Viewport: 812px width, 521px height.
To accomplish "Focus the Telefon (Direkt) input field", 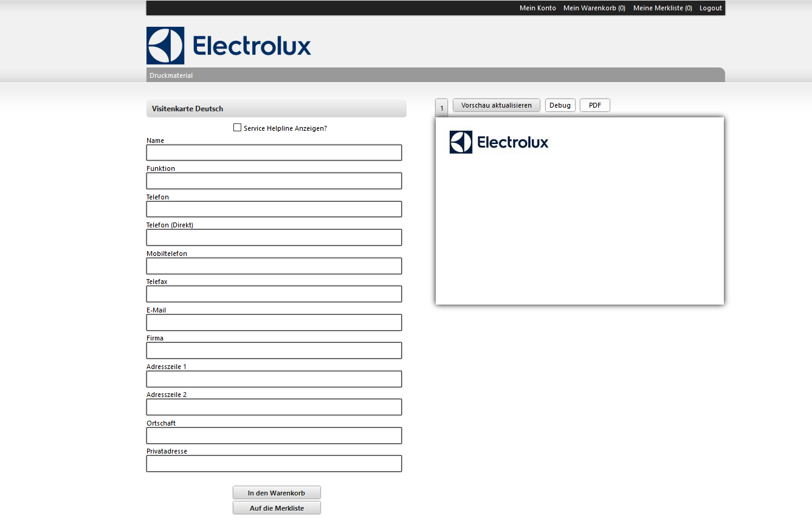I will (274, 237).
